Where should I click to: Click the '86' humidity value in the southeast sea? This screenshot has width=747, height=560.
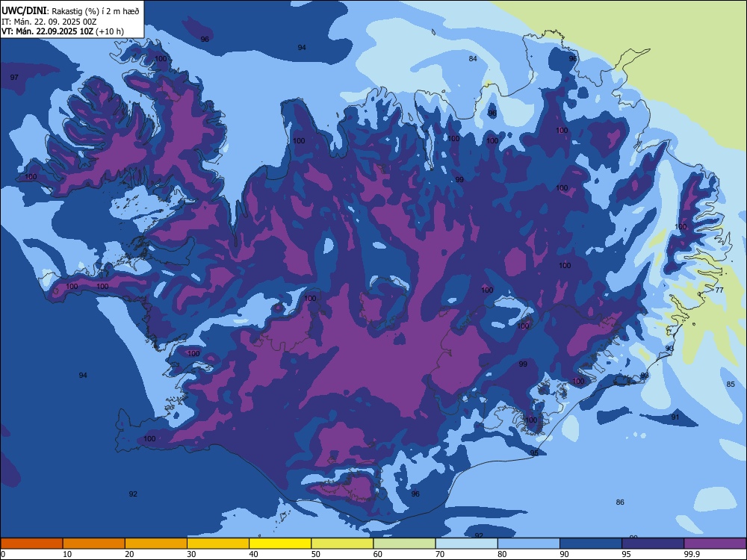click(620, 502)
